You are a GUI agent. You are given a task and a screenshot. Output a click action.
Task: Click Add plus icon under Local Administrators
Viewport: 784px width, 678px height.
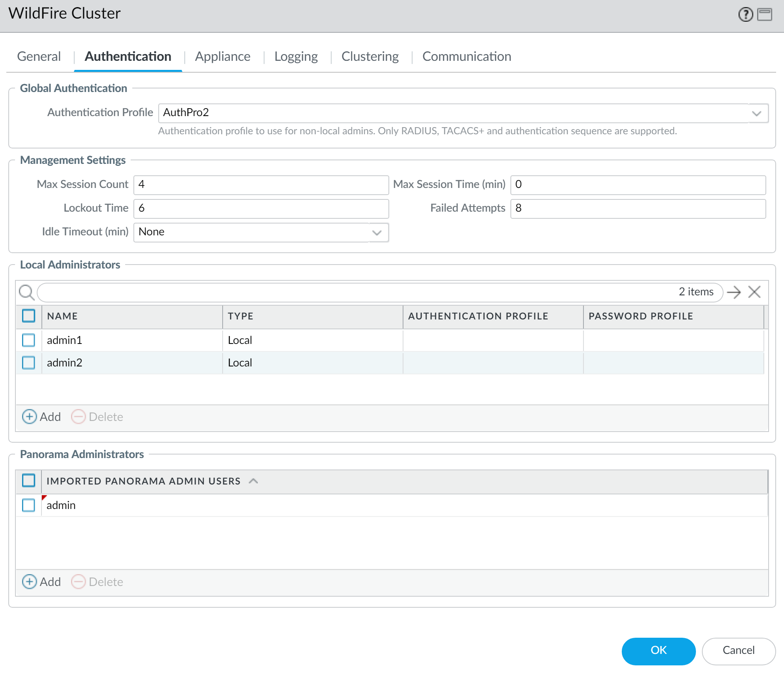coord(29,417)
